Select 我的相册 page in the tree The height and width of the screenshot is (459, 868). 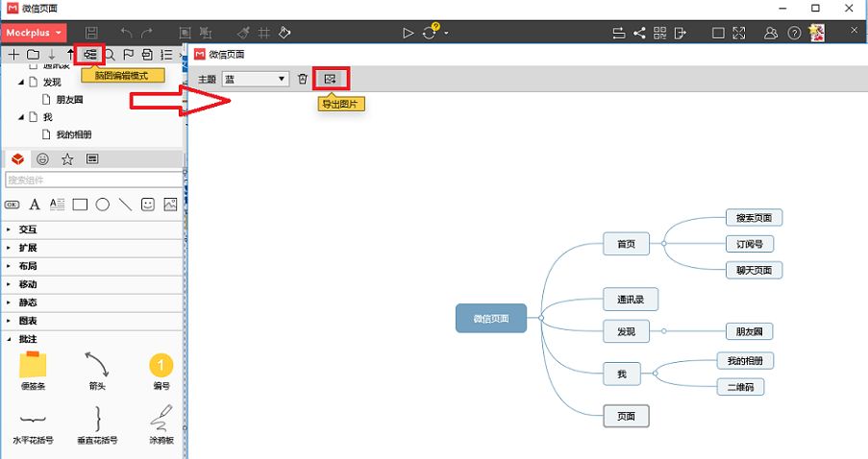pyautogui.click(x=74, y=134)
